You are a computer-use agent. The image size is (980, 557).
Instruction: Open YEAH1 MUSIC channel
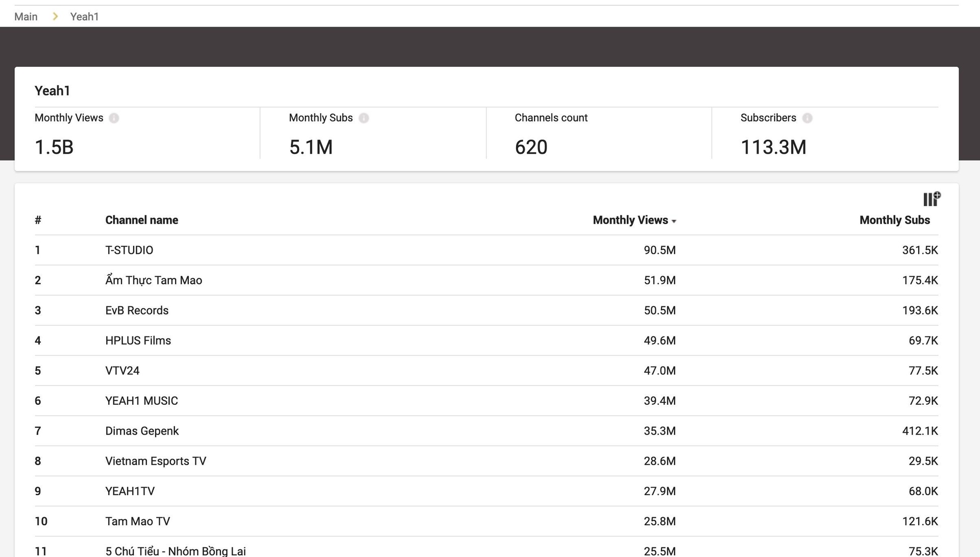pyautogui.click(x=141, y=401)
